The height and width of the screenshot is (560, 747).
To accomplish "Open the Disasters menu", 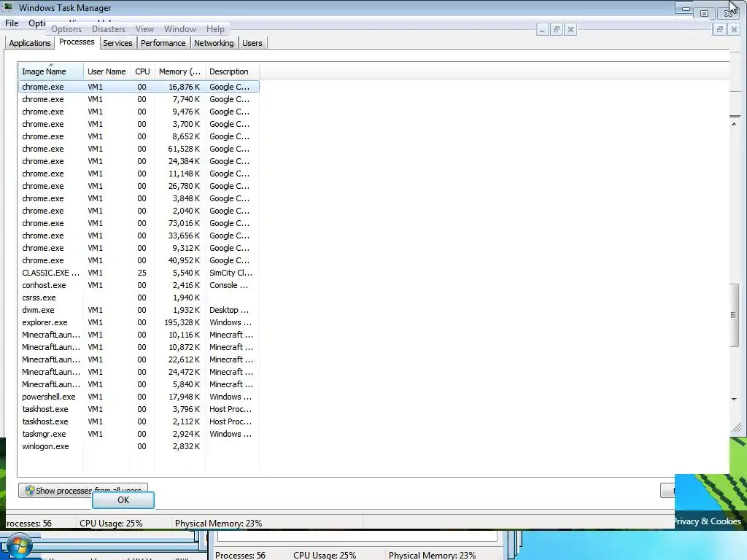I will 109,29.
